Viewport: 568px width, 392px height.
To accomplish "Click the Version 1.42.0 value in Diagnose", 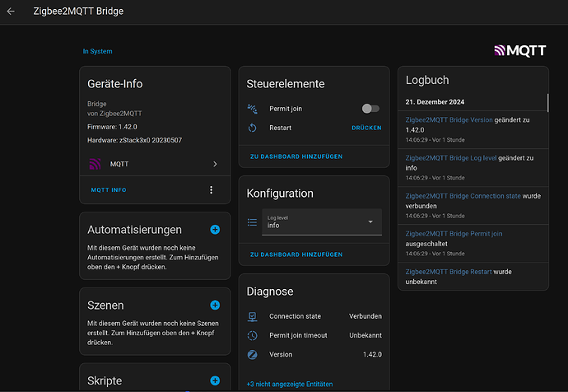I will click(x=372, y=354).
